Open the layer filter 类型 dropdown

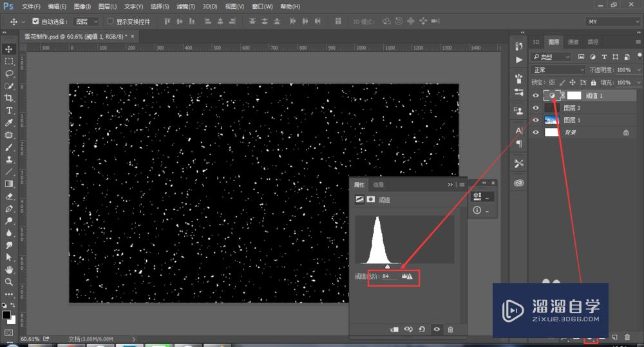tap(551, 57)
